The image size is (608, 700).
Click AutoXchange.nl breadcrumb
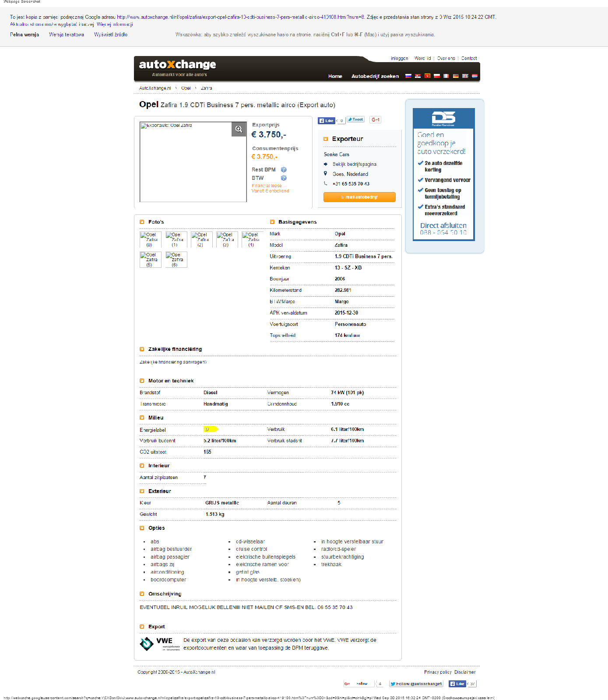tap(155, 88)
